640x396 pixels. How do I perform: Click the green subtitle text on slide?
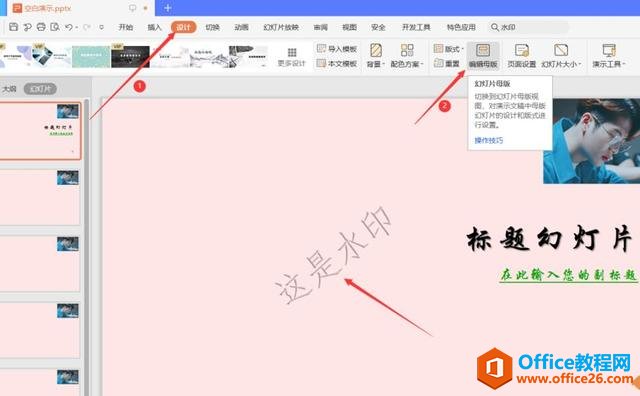click(568, 275)
